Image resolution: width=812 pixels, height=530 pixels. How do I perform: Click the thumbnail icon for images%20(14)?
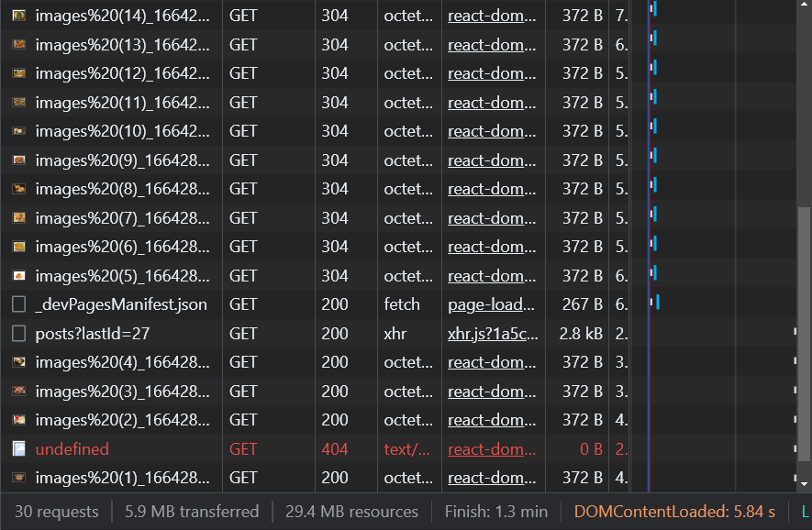coord(20,15)
